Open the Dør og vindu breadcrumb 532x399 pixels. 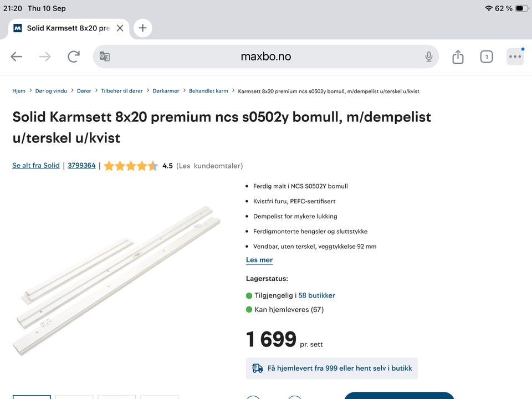(51, 91)
